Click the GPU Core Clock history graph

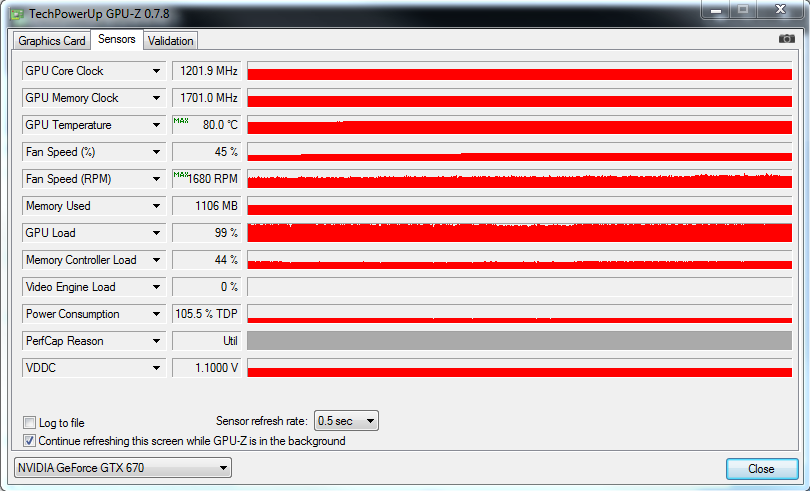[520, 71]
